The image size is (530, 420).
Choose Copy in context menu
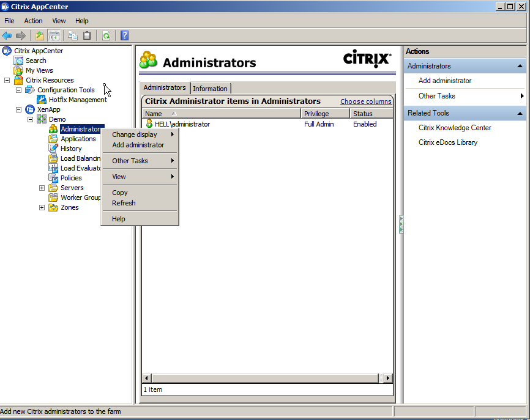pos(140,193)
